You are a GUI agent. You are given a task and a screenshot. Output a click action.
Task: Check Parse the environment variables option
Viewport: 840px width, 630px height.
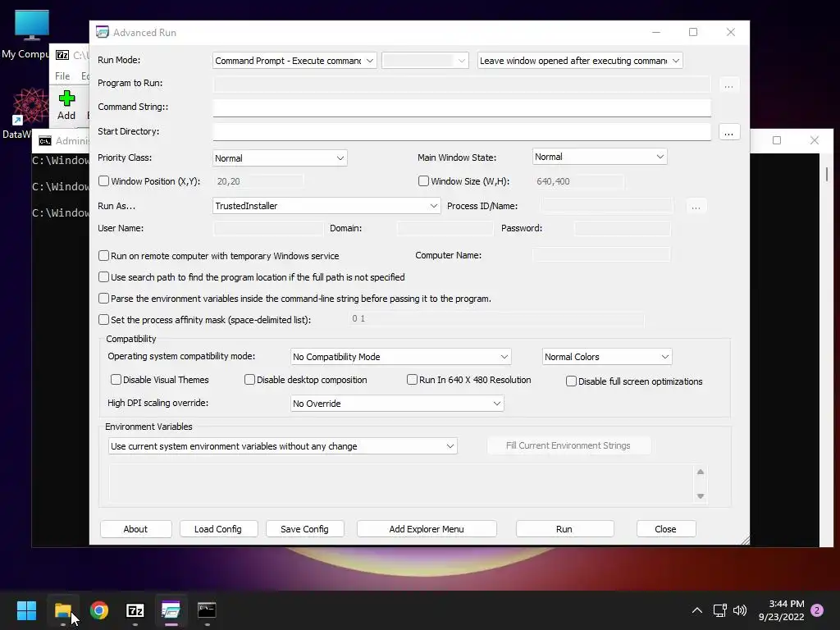click(x=104, y=299)
